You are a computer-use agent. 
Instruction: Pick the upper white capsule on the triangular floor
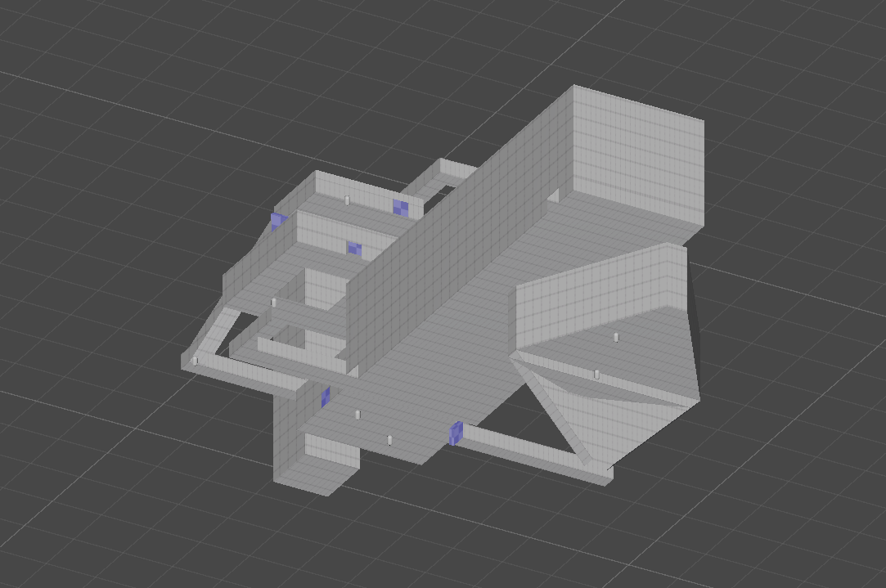click(x=617, y=337)
